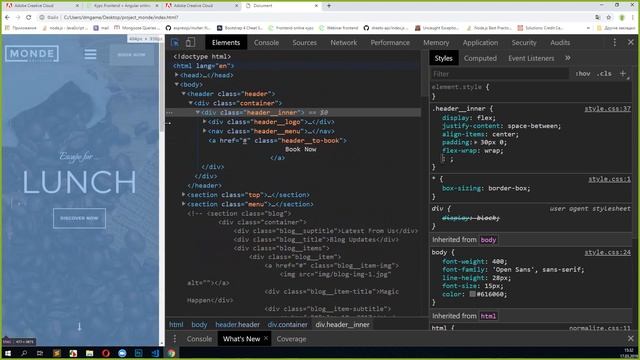Select div.container in the breadcrumb

[287, 324]
